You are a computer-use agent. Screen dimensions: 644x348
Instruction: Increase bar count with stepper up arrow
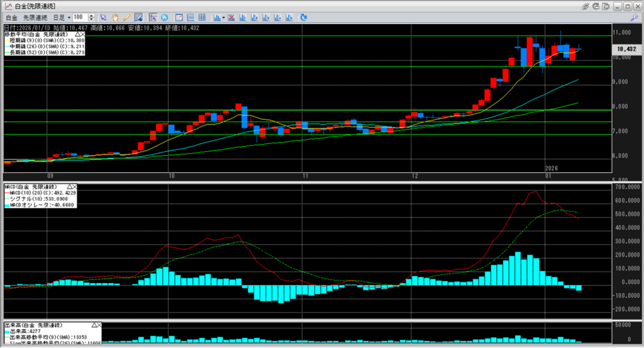(x=92, y=15)
